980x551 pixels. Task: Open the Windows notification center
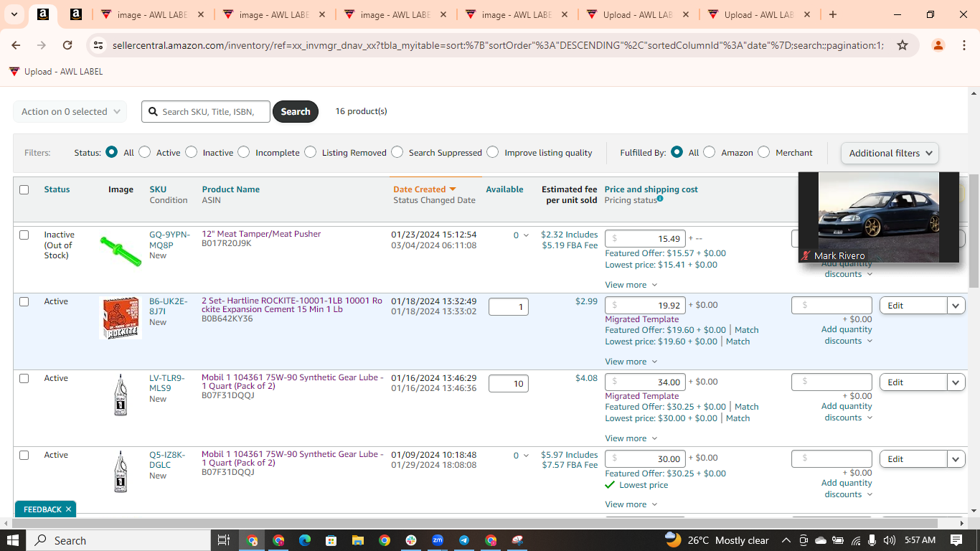956,540
